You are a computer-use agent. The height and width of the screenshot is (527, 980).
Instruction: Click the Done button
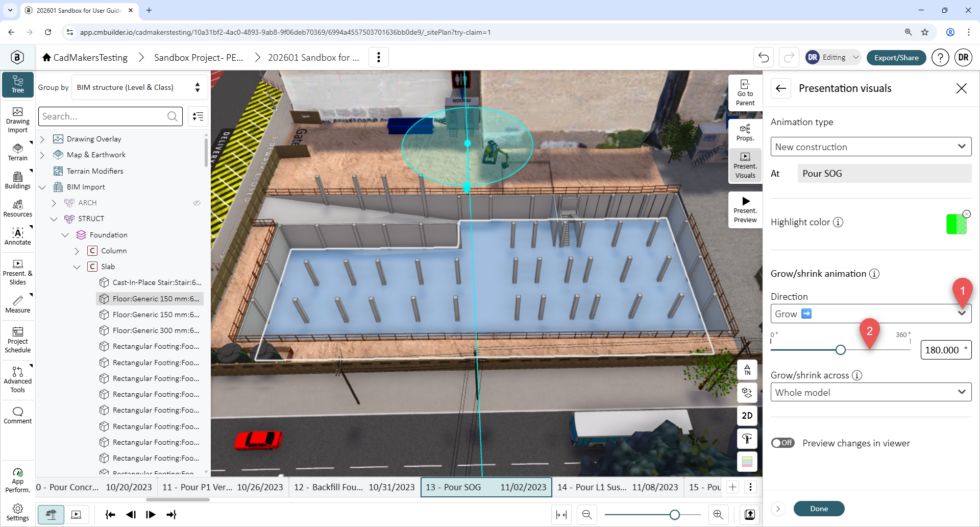[819, 509]
